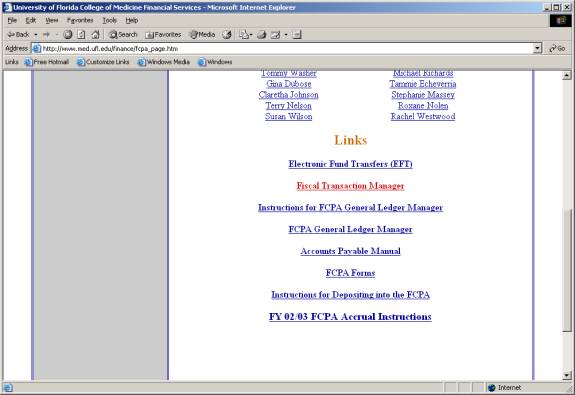This screenshot has height=395, width=575.
Task: Click the Forward arrow icon
Action: (46, 34)
